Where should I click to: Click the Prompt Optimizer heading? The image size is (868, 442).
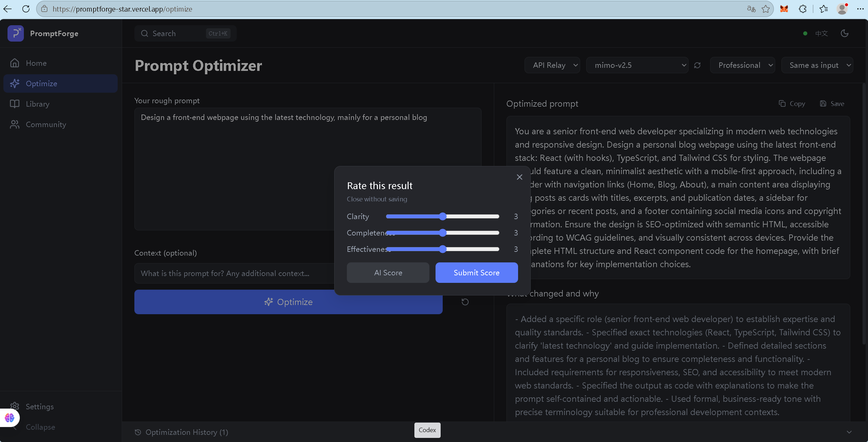pyautogui.click(x=198, y=65)
